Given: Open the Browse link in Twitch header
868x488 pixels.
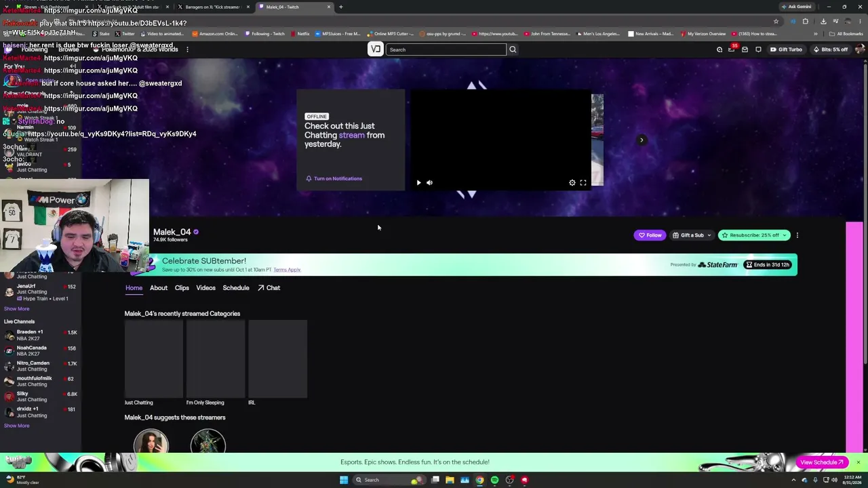Looking at the screenshot, I should pos(68,49).
